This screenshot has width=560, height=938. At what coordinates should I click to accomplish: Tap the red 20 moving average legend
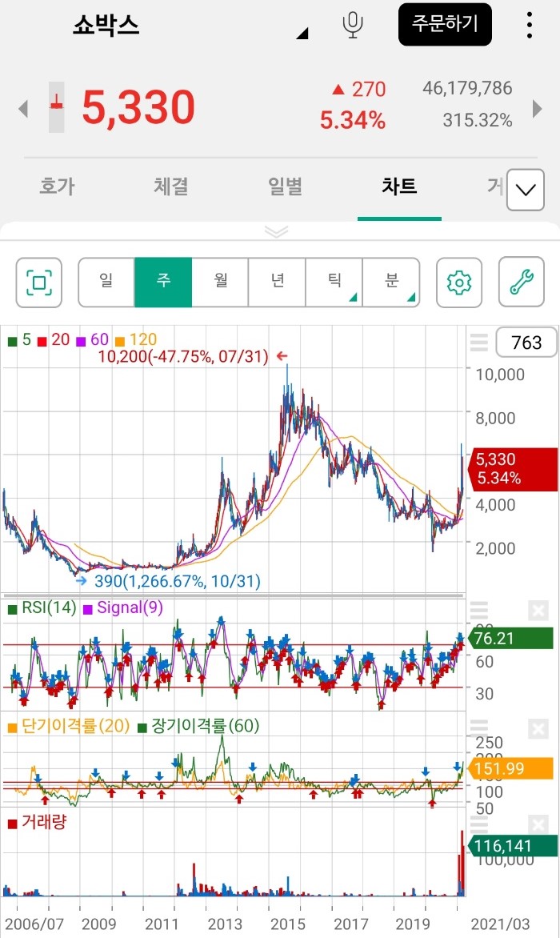[x=54, y=340]
